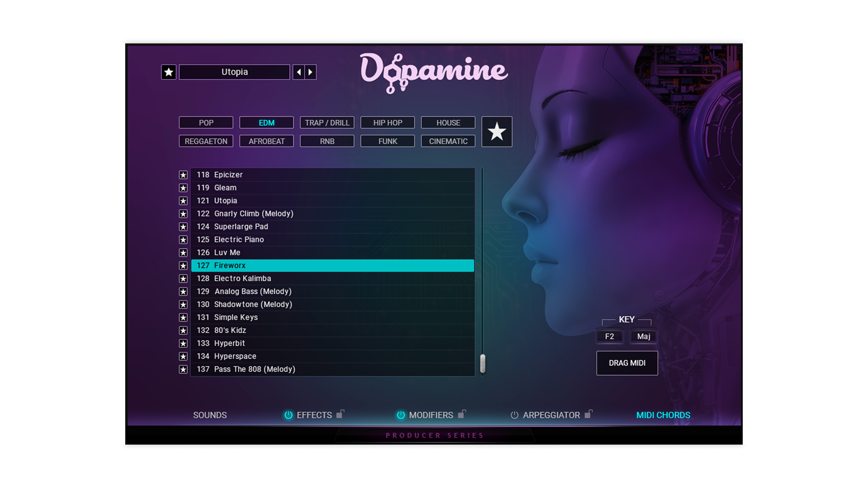This screenshot has height=488, width=868.
Task: Select the 118 Epicizer preset
Action: 333,175
